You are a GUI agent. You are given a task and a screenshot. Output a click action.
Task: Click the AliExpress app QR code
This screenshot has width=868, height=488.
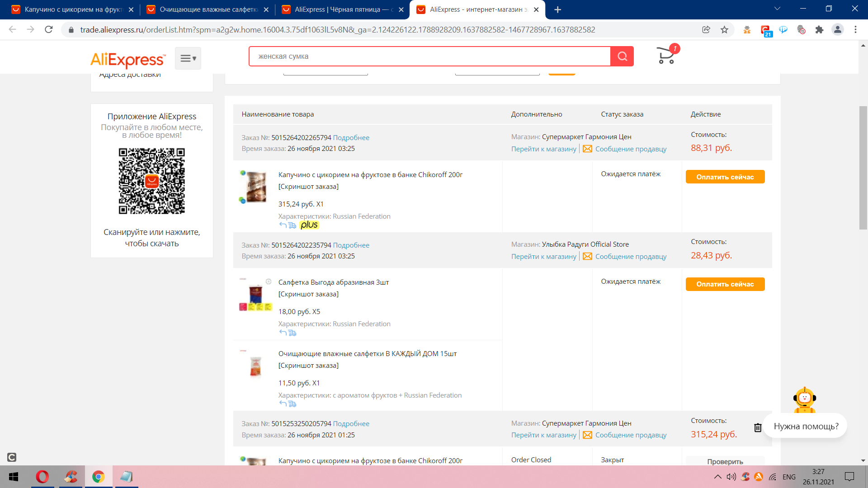(x=152, y=181)
